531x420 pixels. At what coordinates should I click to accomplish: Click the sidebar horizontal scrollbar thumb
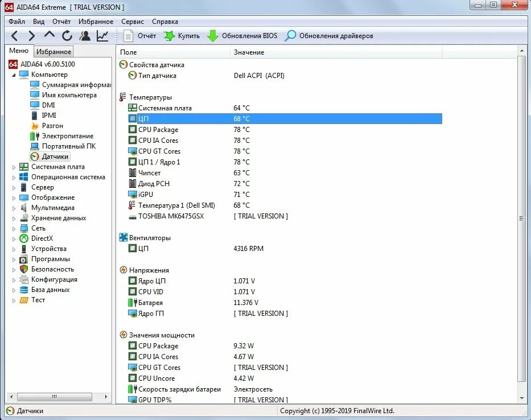(55, 397)
